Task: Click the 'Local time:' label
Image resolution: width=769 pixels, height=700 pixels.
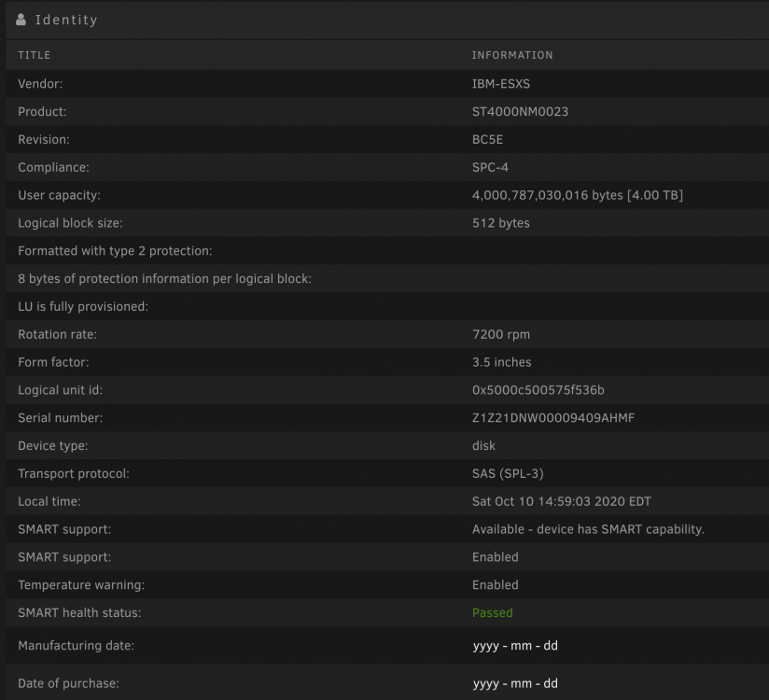Action: coord(49,502)
